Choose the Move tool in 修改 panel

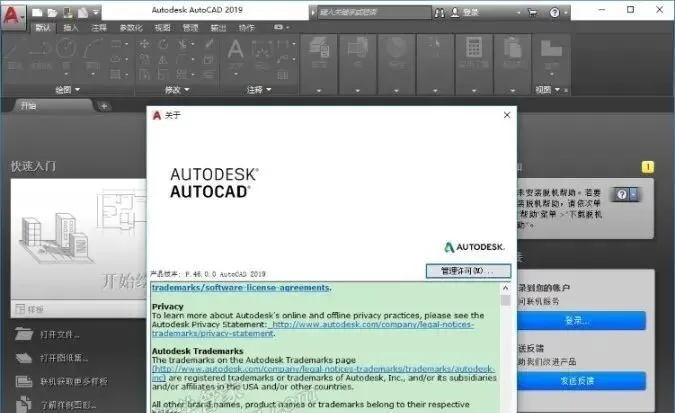(144, 43)
